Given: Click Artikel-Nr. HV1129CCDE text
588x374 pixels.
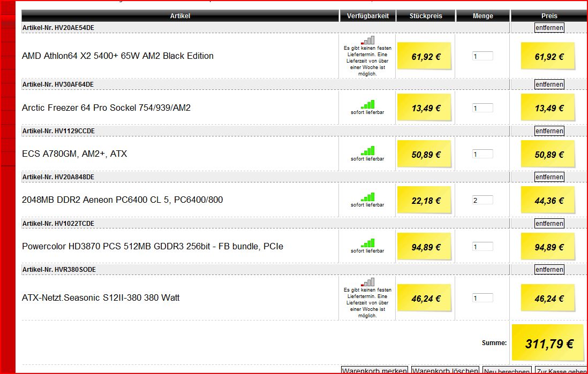Looking at the screenshot, I should pos(58,131).
